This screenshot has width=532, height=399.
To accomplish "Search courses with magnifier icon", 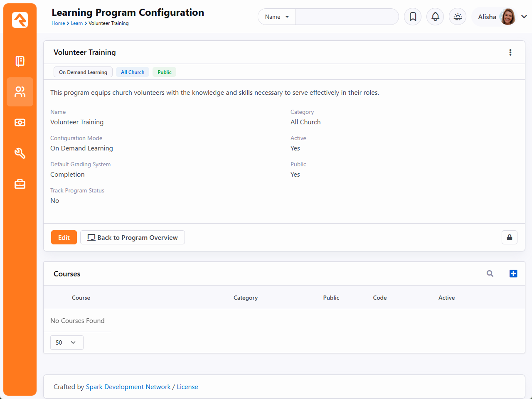I will [490, 273].
